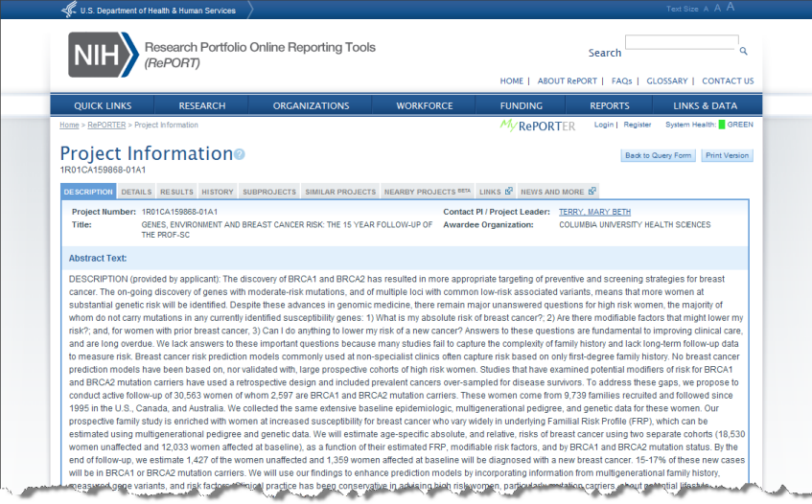Open the Research menu
812x504 pixels.
pyautogui.click(x=202, y=105)
